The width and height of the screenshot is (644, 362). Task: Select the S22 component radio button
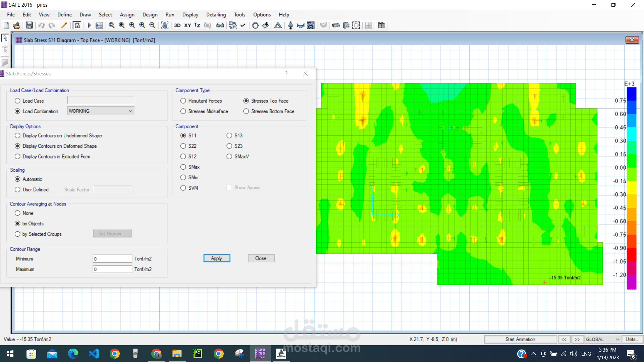pyautogui.click(x=183, y=146)
